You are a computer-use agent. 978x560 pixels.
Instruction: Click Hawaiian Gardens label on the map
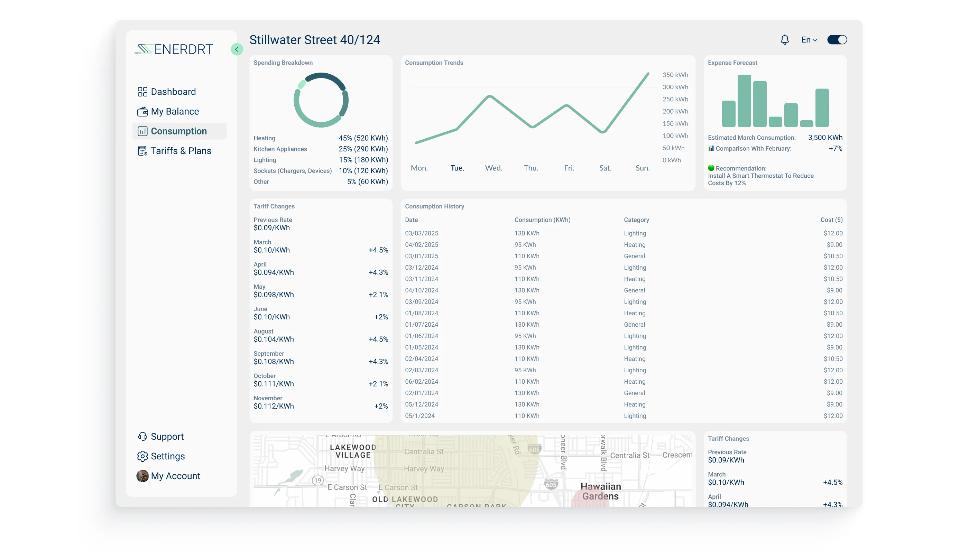tap(600, 491)
